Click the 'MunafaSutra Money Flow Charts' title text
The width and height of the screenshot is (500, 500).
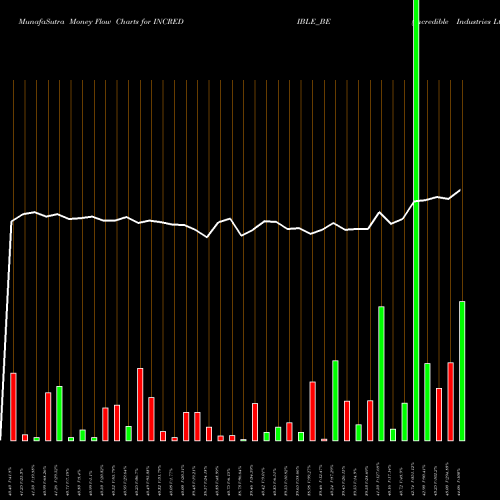tap(78, 22)
